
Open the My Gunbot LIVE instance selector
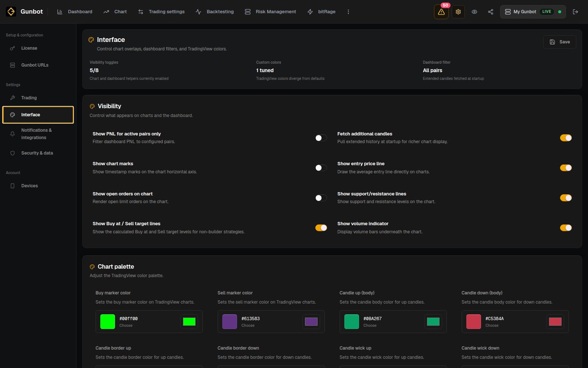(x=533, y=12)
